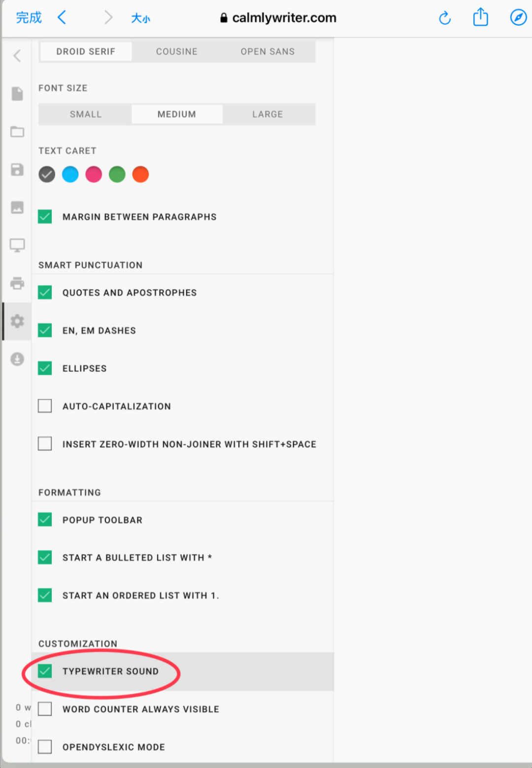532x768 pixels.
Task: Enable Word Counter Always Visible
Action: (45, 709)
